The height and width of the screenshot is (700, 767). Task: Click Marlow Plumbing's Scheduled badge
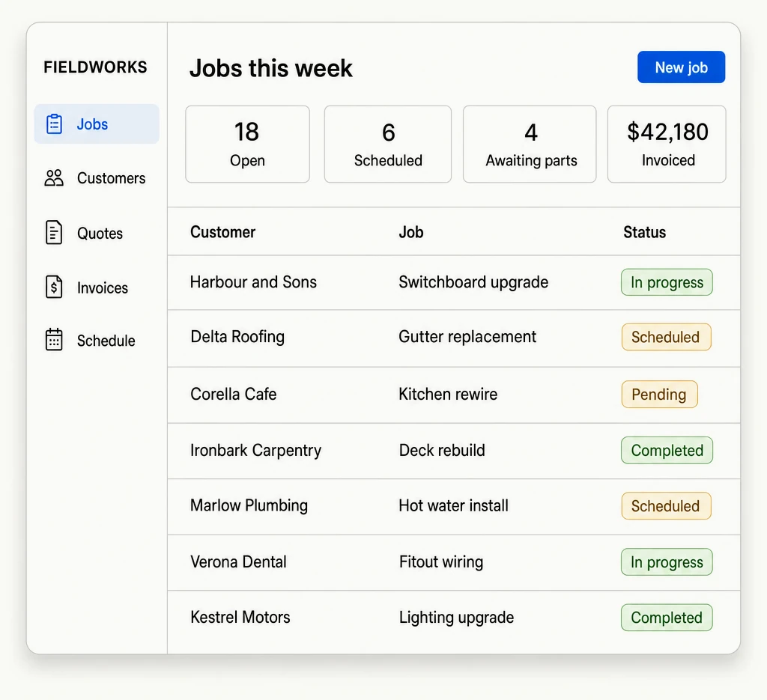666,506
